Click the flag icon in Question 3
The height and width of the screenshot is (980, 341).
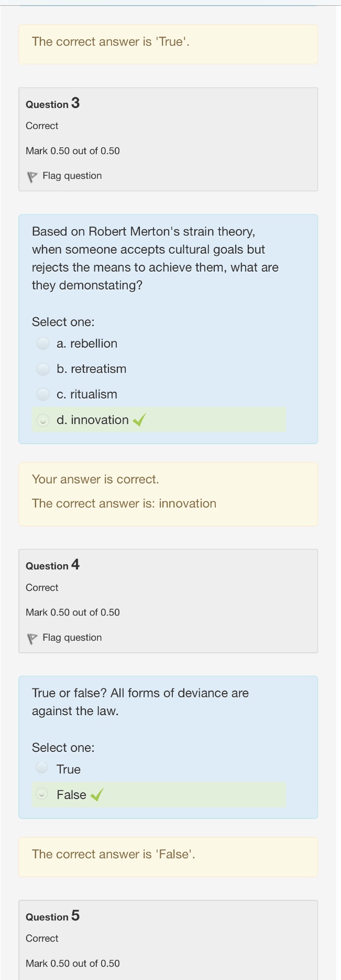[x=32, y=177]
